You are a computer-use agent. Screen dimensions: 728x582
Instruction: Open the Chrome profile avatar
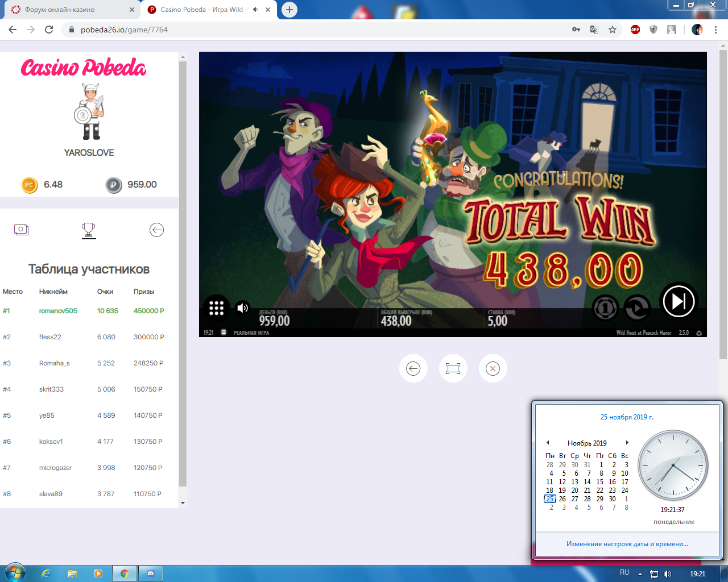tap(697, 30)
